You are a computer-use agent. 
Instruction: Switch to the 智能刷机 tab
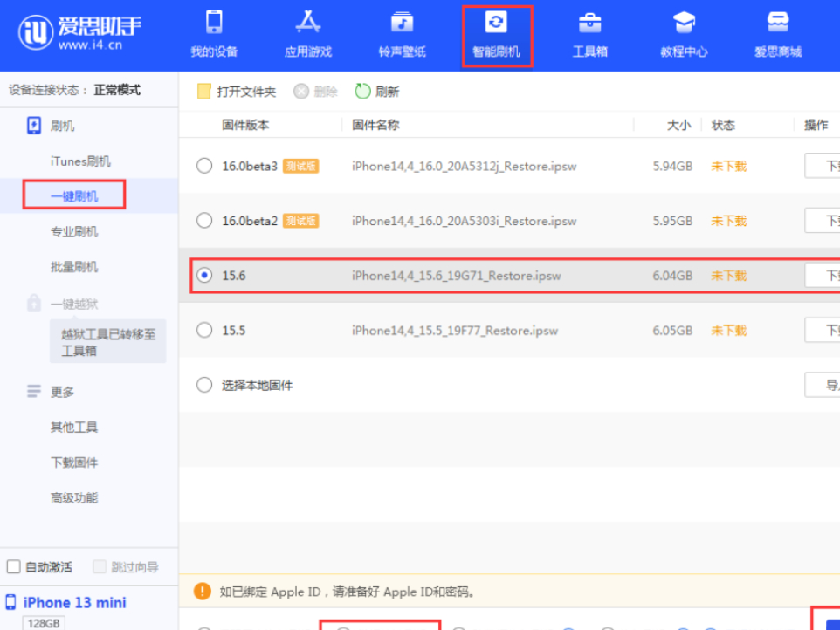[496, 36]
